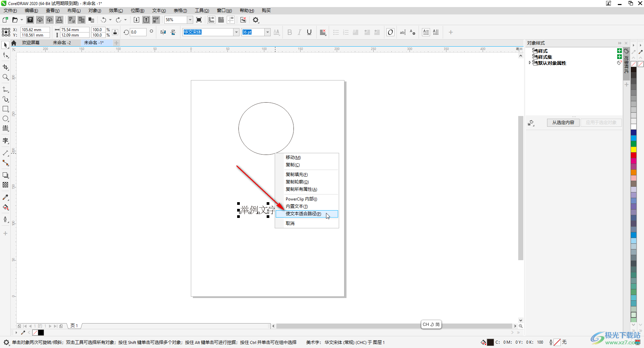Open the 购买 menu link
Image resolution: width=644 pixels, height=348 pixels.
(266, 10)
